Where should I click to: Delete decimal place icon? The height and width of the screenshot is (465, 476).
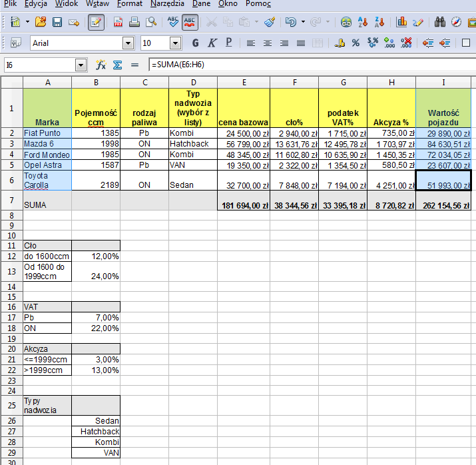click(x=406, y=43)
